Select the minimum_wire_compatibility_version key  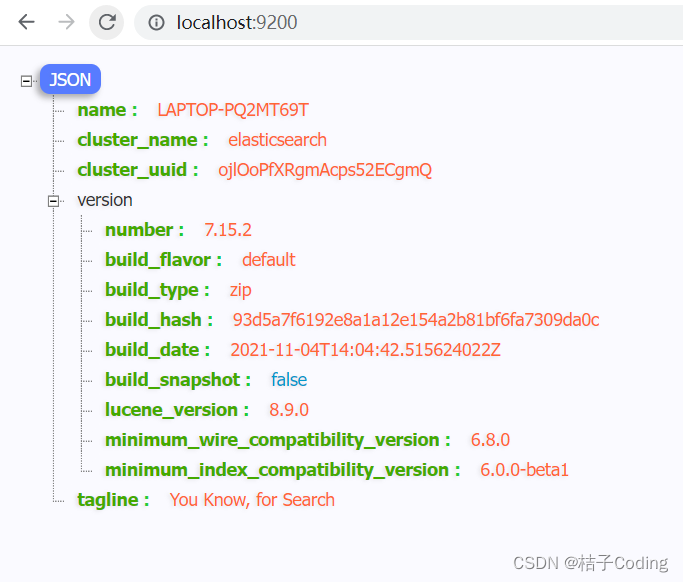(278, 440)
